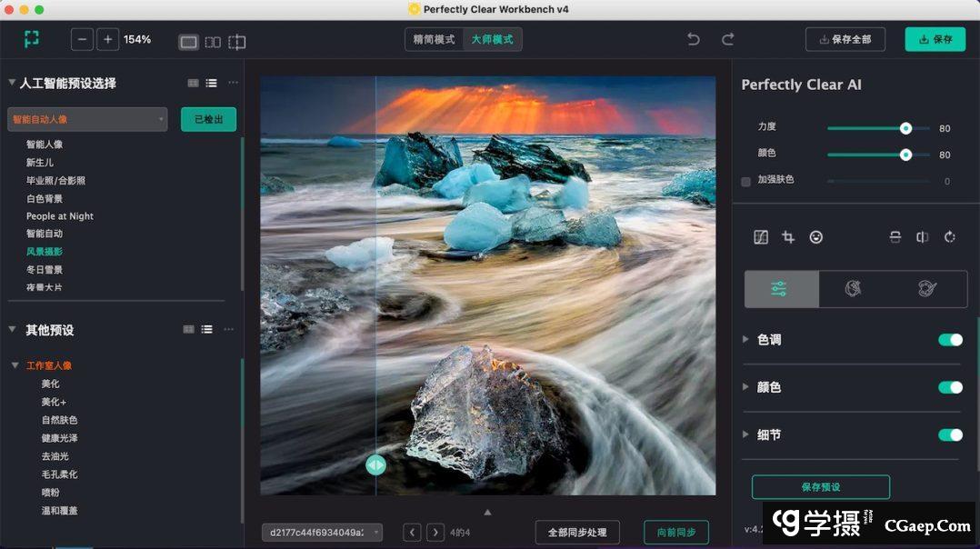Select the crop tool icon
The width and height of the screenshot is (980, 549).
(x=788, y=237)
